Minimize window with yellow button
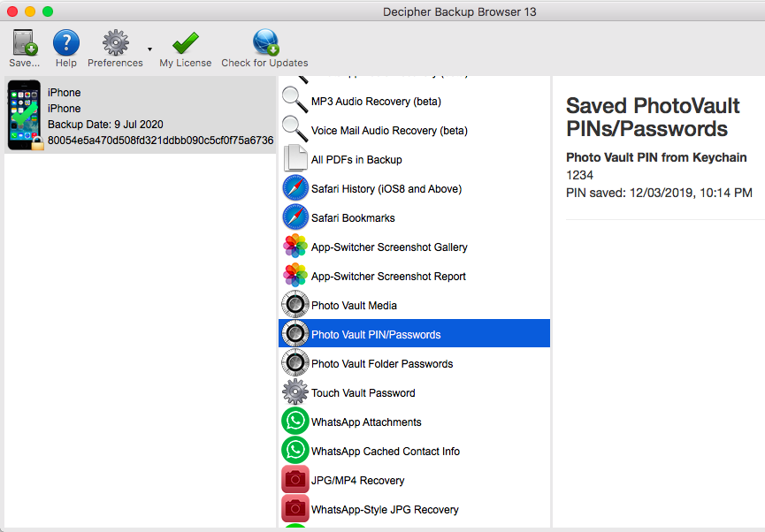This screenshot has width=765, height=532. (x=30, y=11)
